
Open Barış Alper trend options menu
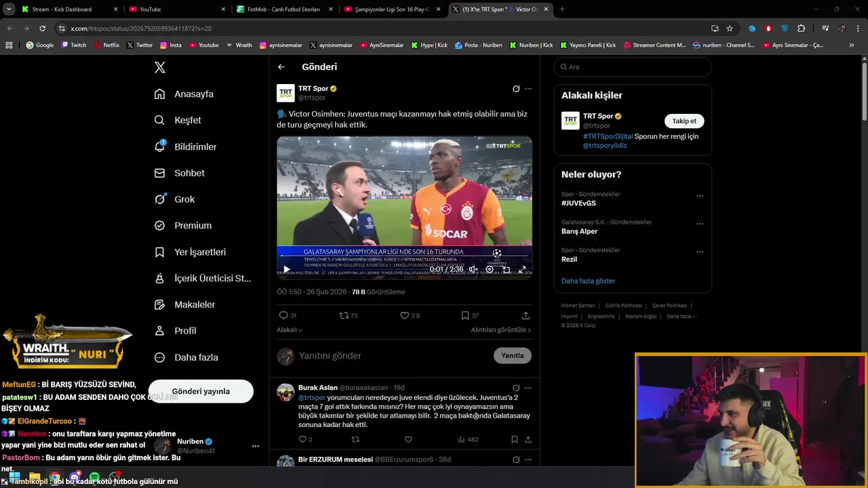point(700,224)
